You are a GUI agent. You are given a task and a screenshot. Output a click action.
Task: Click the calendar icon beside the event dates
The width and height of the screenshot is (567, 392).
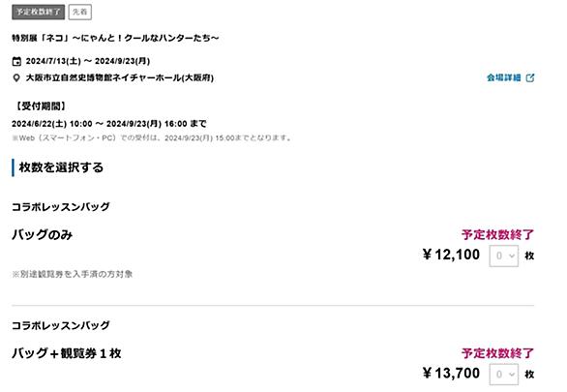(x=16, y=61)
